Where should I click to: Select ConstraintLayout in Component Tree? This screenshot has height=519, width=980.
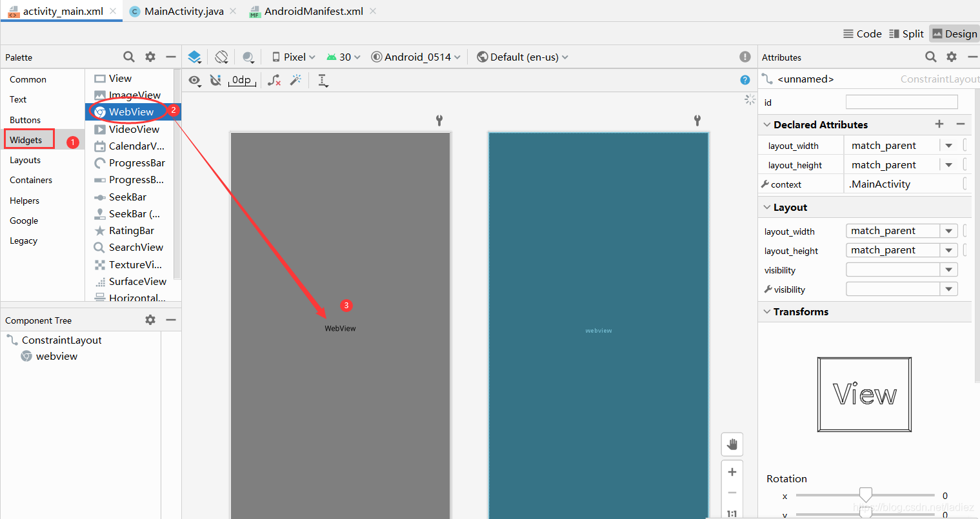point(61,340)
